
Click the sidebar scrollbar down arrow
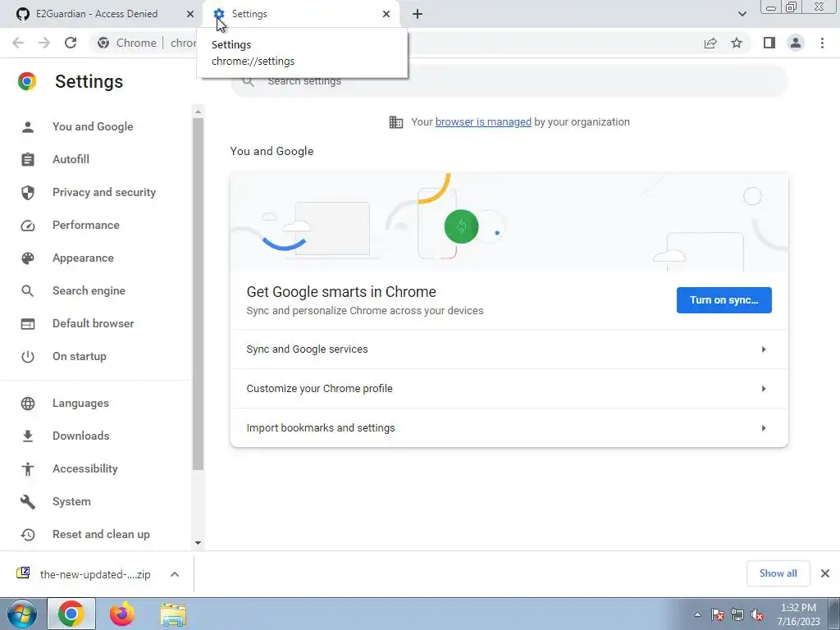pyautogui.click(x=199, y=543)
